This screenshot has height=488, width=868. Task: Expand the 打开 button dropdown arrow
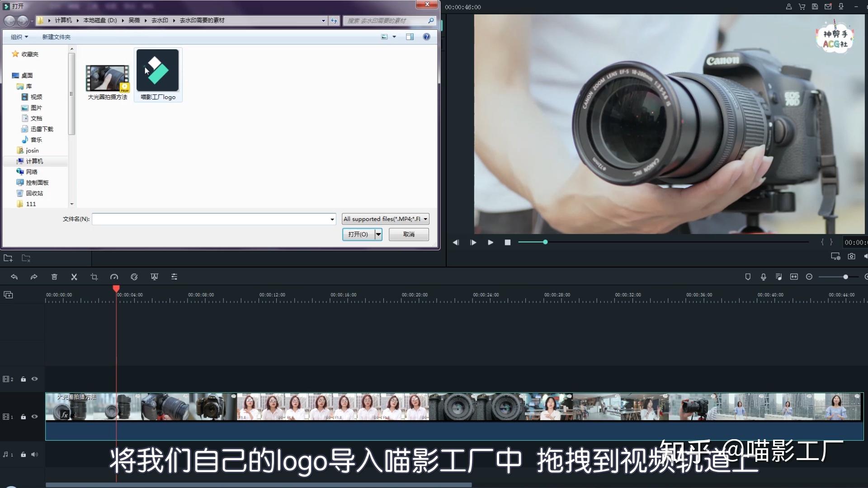point(378,235)
